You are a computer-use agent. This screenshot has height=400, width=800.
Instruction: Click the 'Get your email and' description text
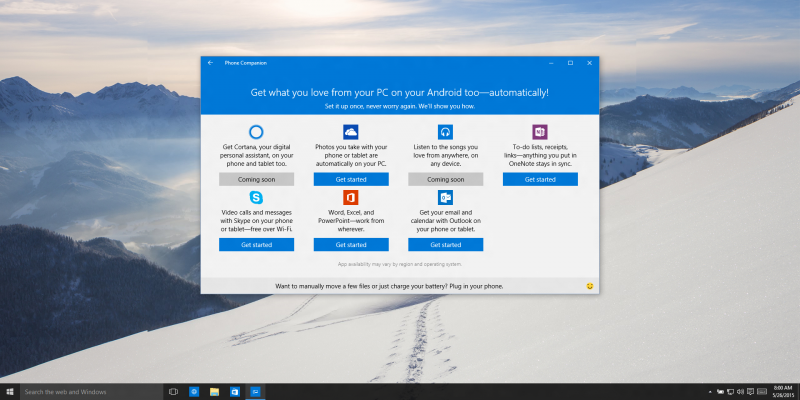(x=445, y=220)
